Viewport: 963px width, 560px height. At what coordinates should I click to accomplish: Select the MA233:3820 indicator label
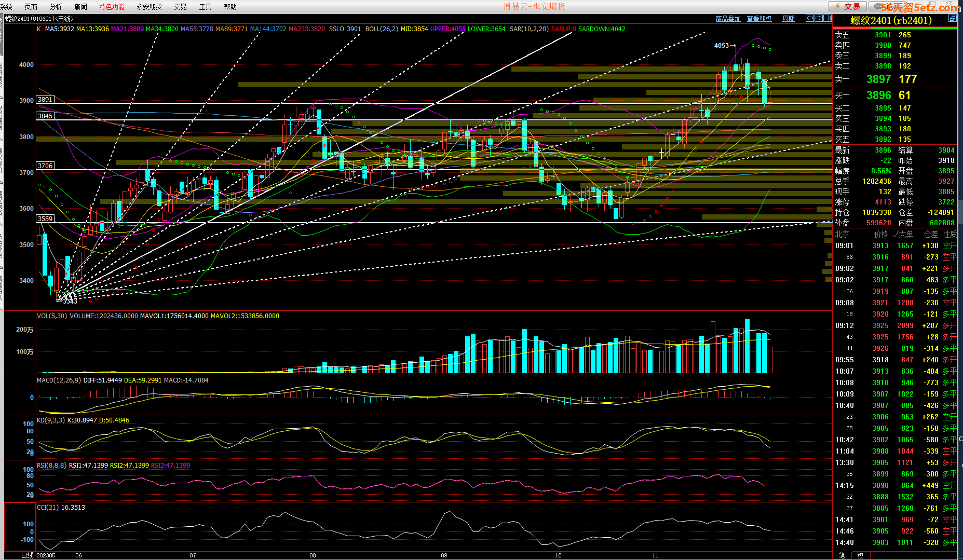307,29
